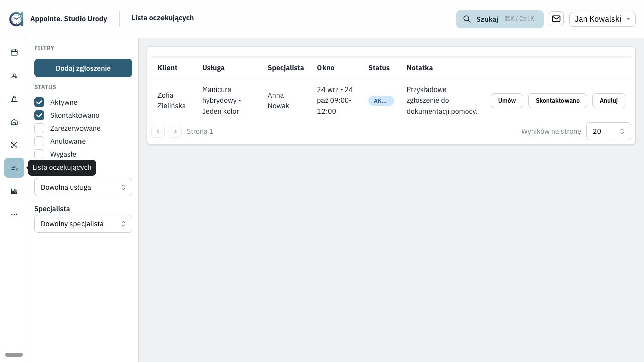The height and width of the screenshot is (362, 644).
Task: Mark the entry as Skontaktowano
Action: point(557,101)
